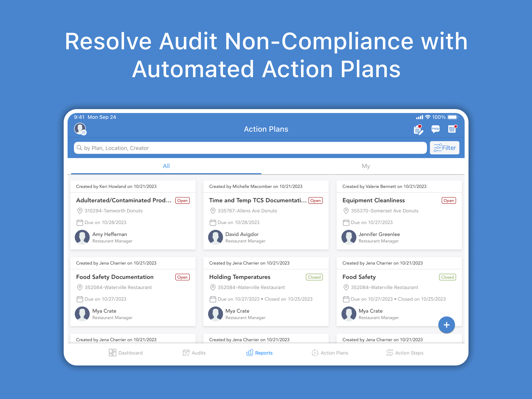Viewport: 532px width, 399px height.
Task: Select 310294-Tamworth Donuts location text
Action: click(x=114, y=211)
